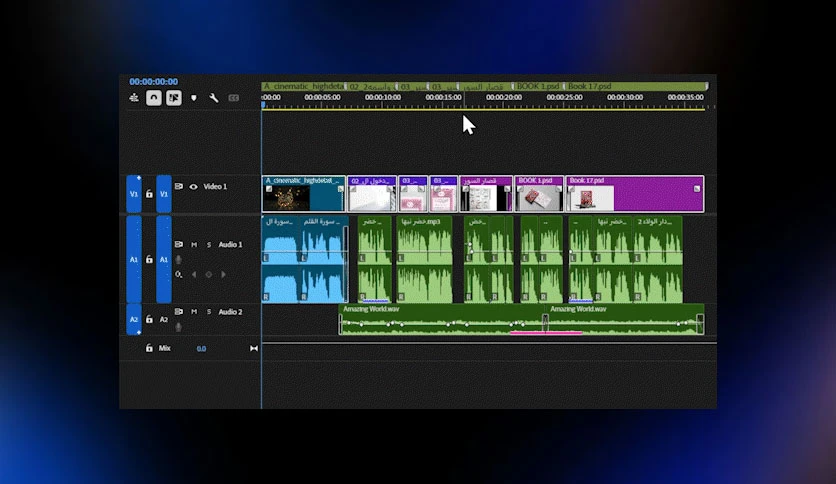The image size is (836, 484).
Task: Toggle the Audio 1 track lock
Action: 149,260
